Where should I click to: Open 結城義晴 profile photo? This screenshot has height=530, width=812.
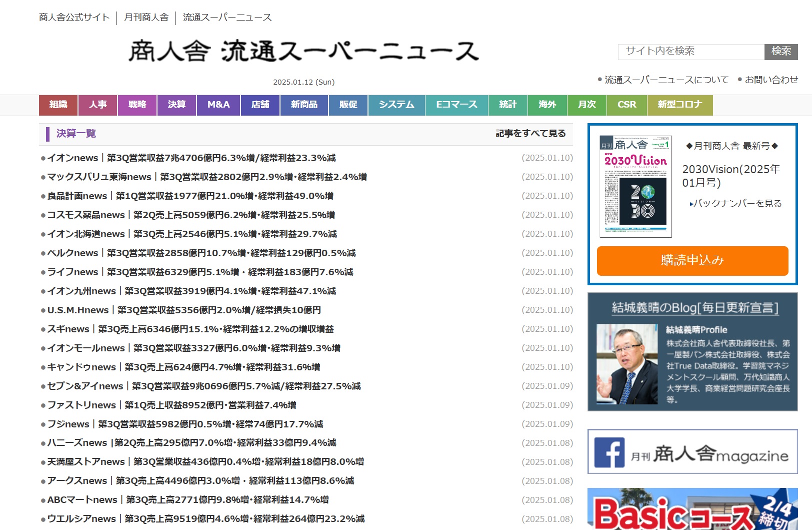tap(627, 364)
